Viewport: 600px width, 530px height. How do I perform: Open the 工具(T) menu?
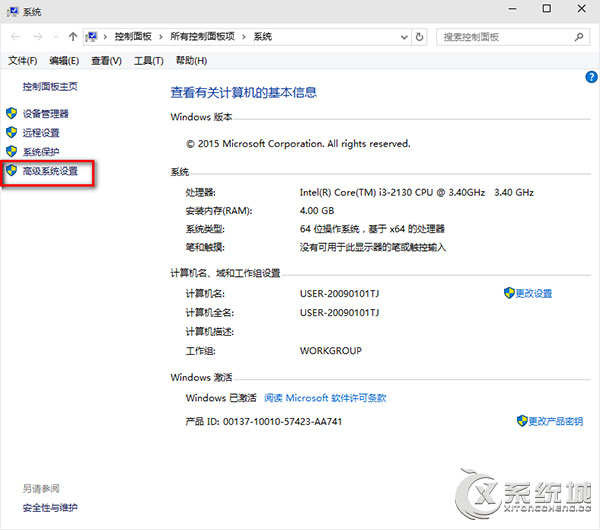tap(148, 60)
